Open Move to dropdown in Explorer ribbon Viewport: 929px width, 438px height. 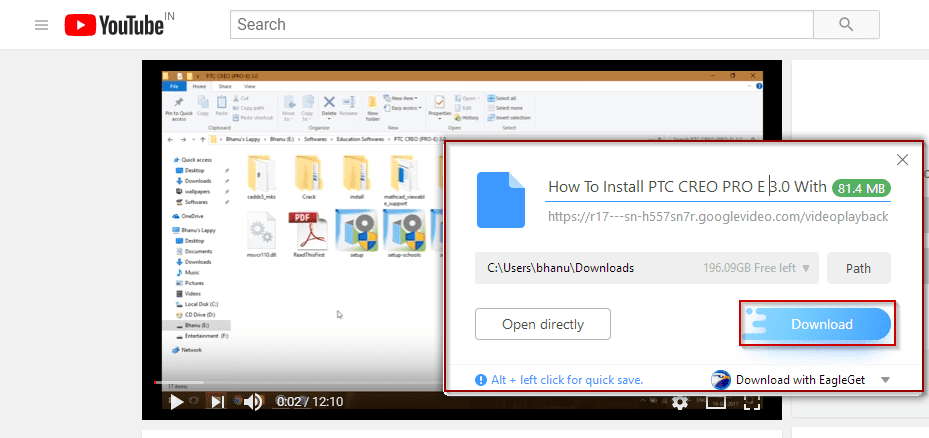pos(289,108)
